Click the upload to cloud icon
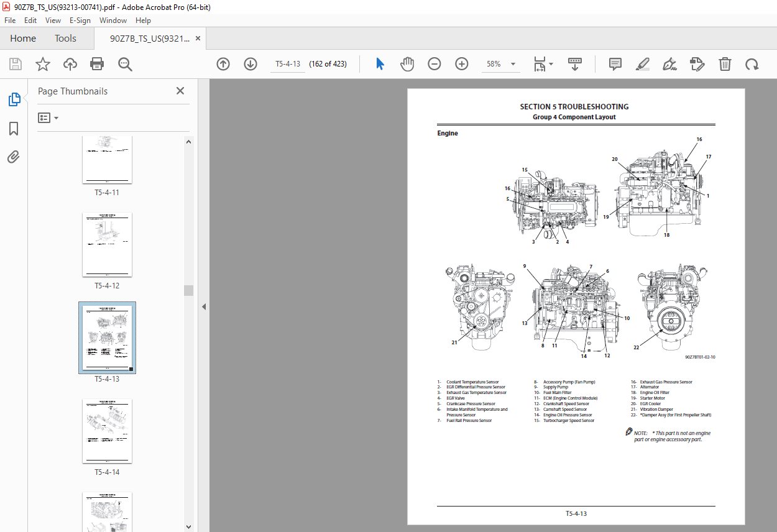The height and width of the screenshot is (532, 777). point(70,64)
